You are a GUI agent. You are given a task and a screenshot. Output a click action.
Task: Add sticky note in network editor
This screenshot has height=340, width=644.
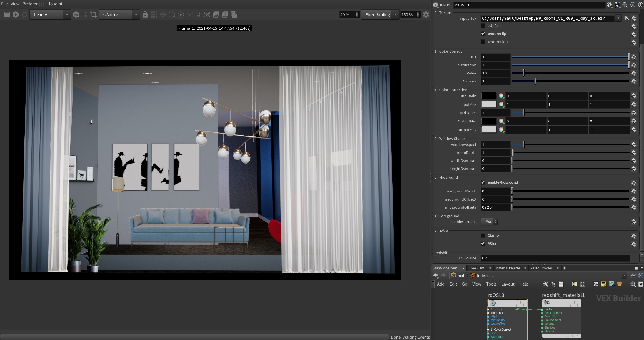[x=603, y=284]
